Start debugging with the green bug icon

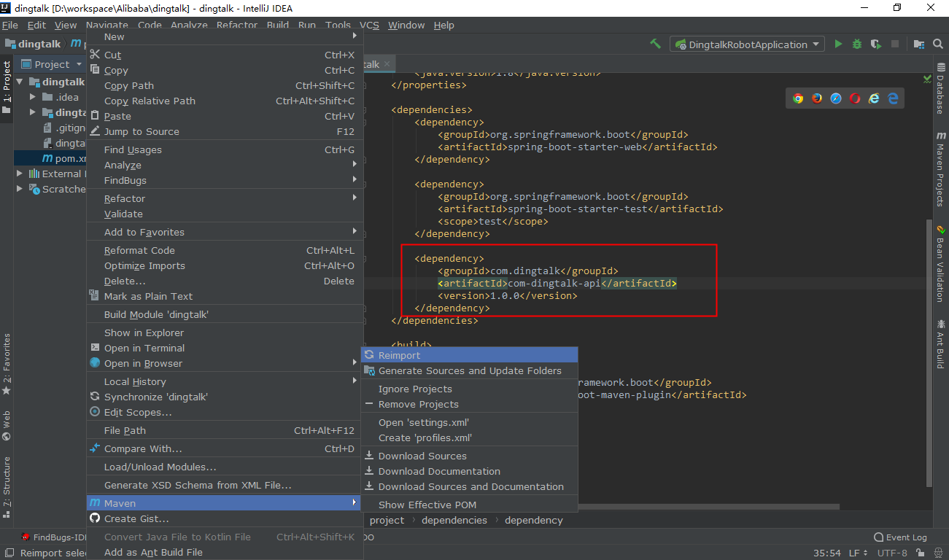coord(857,44)
